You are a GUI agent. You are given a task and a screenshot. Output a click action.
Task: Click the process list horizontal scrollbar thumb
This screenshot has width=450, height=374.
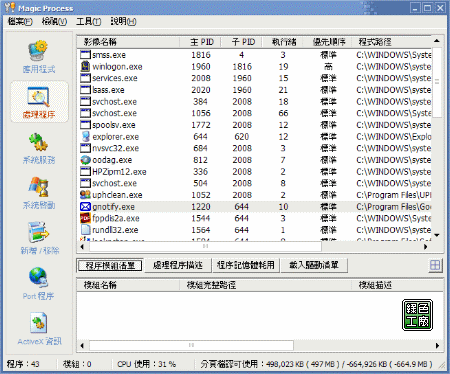(x=205, y=247)
